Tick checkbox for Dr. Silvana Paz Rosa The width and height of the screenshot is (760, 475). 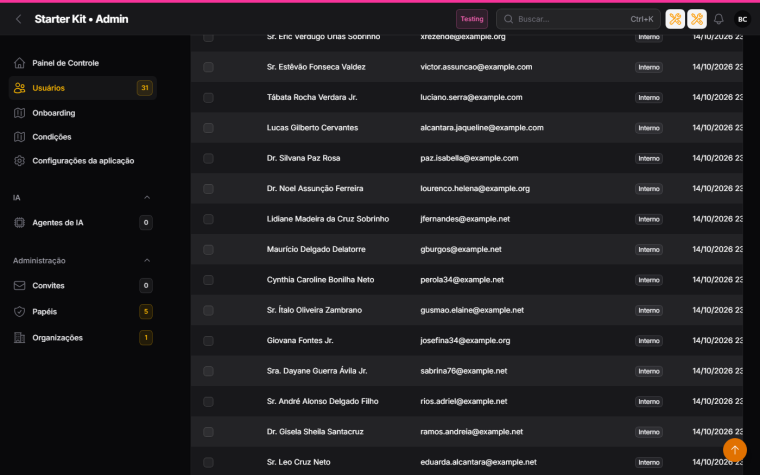click(208, 158)
